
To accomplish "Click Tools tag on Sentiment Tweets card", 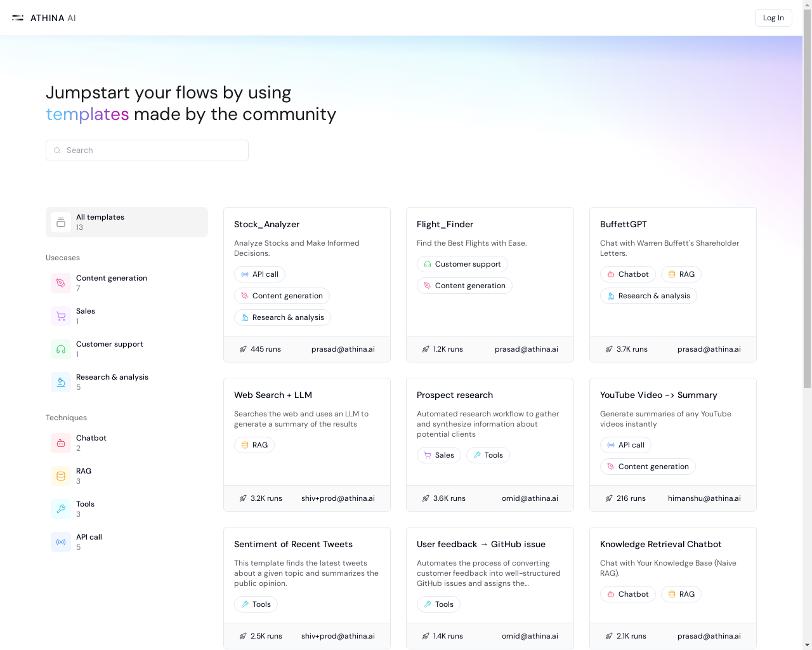I will (256, 604).
